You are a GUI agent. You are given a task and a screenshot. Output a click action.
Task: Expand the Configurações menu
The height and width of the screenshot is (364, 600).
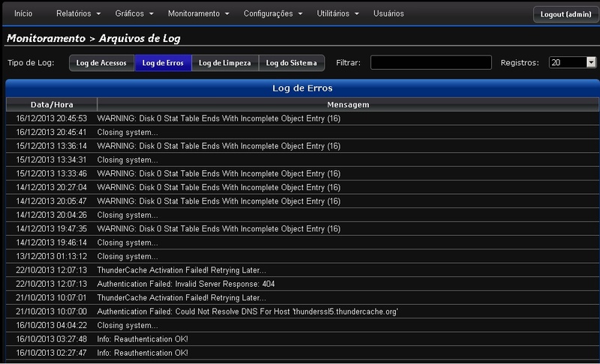click(273, 13)
